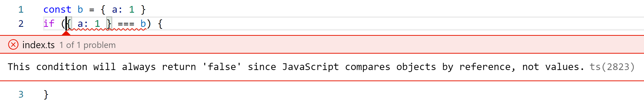
Task: Click the word 'false' in the error message
Action: coord(222,67)
